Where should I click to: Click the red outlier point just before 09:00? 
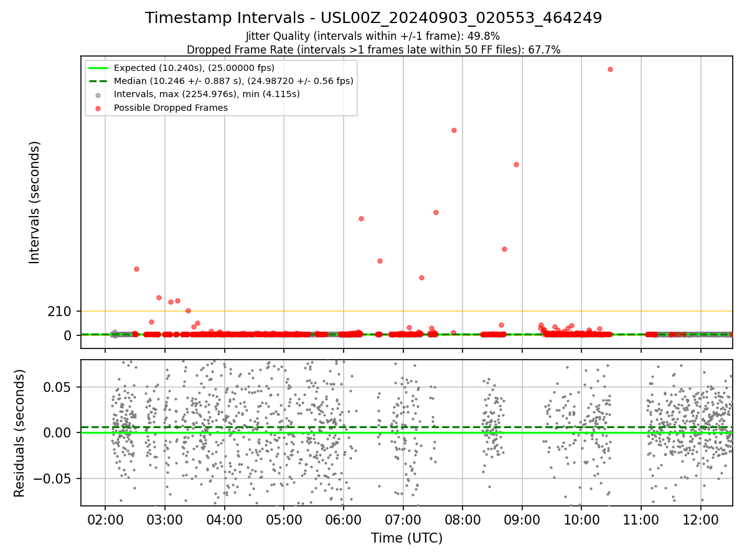pos(516,164)
